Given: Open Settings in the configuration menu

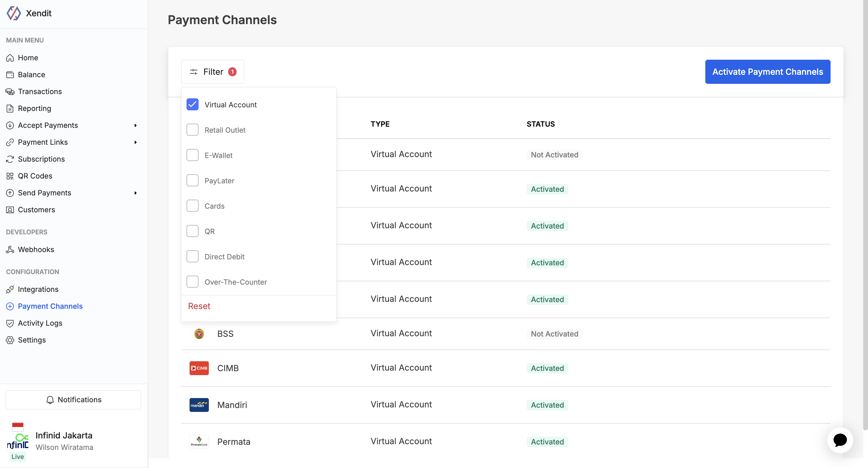Looking at the screenshot, I should click(32, 340).
